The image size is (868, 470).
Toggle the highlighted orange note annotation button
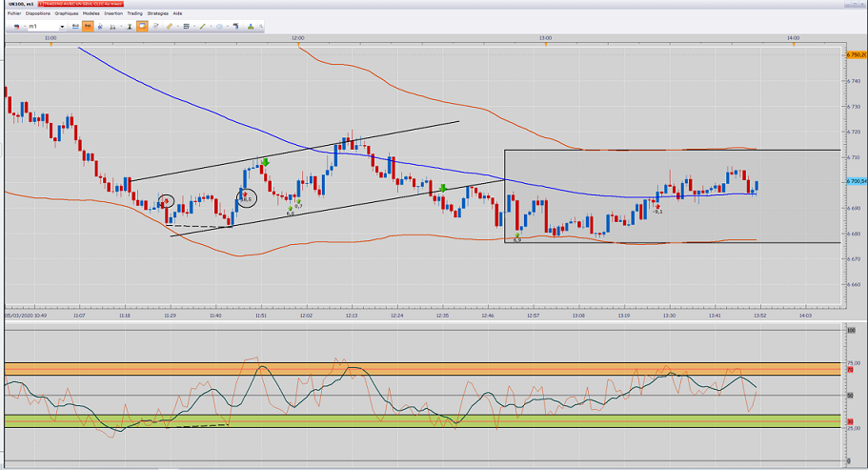(x=142, y=26)
